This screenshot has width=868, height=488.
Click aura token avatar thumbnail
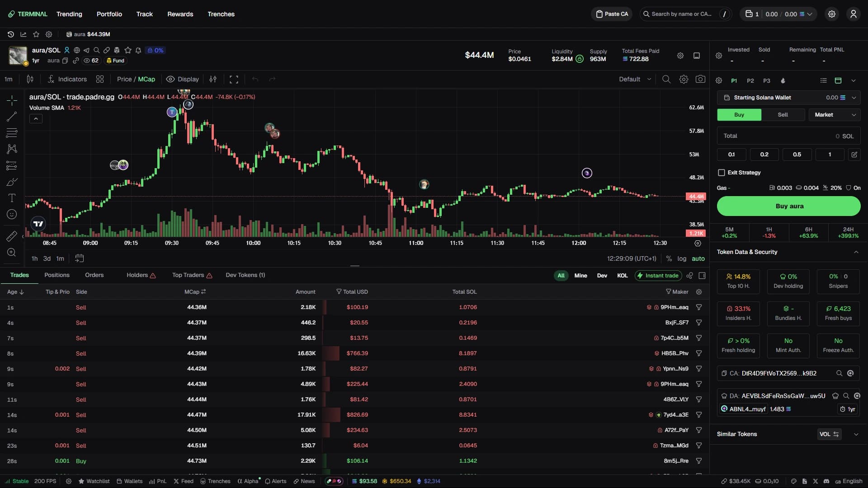18,55
